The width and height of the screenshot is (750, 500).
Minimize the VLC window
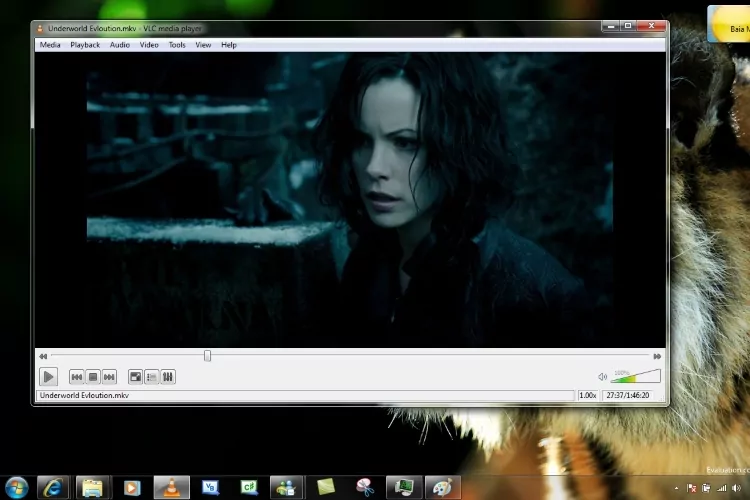(x=610, y=26)
